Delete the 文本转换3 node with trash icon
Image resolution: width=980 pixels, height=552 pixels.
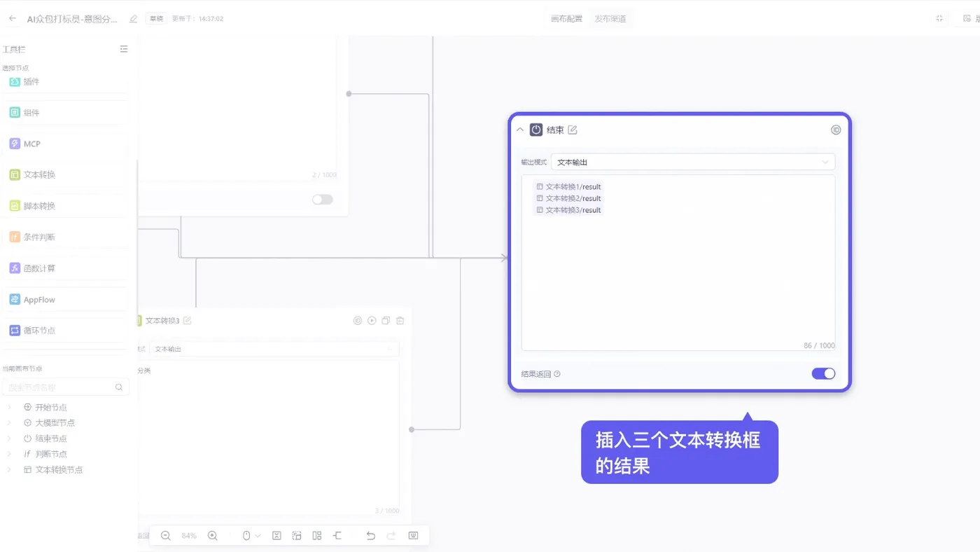pos(400,321)
